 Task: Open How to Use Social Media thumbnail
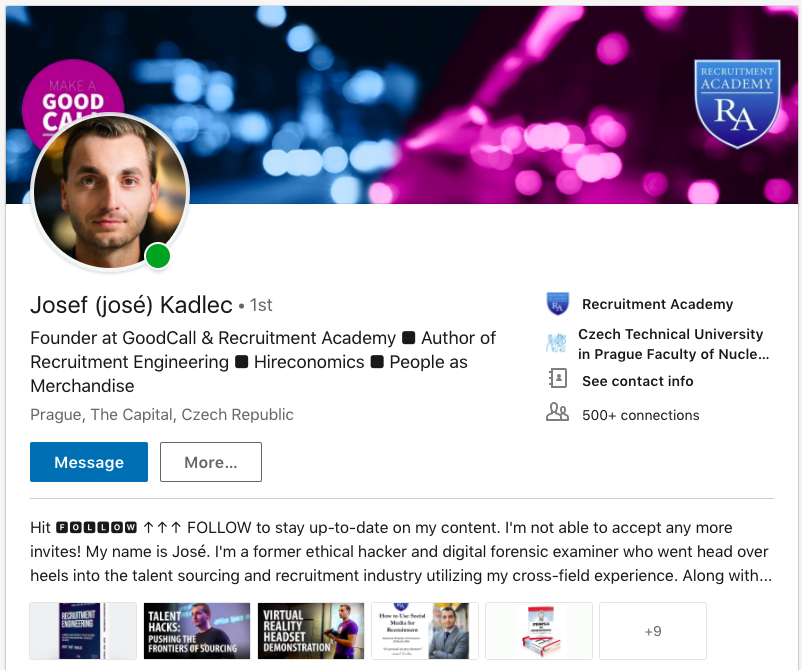[425, 631]
